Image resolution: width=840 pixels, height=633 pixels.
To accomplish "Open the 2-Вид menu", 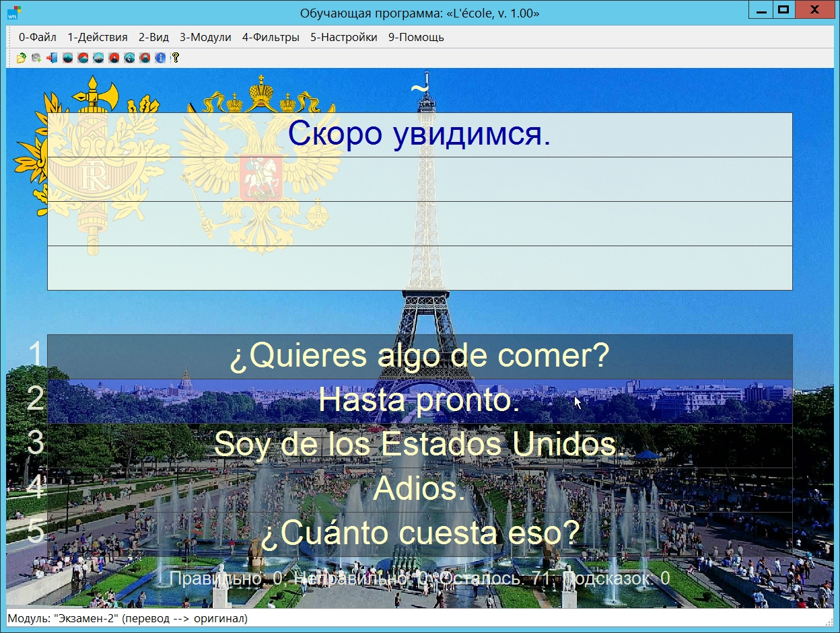I will 153,38.
